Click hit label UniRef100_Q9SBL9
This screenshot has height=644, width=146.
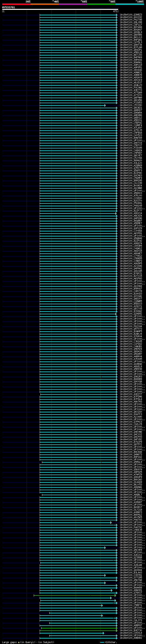(x=131, y=32)
